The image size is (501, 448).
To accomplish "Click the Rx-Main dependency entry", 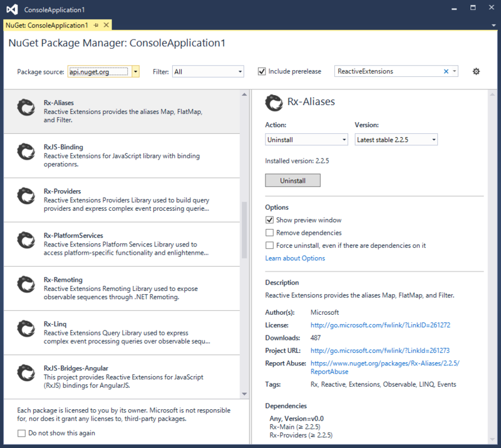I will [294, 427].
